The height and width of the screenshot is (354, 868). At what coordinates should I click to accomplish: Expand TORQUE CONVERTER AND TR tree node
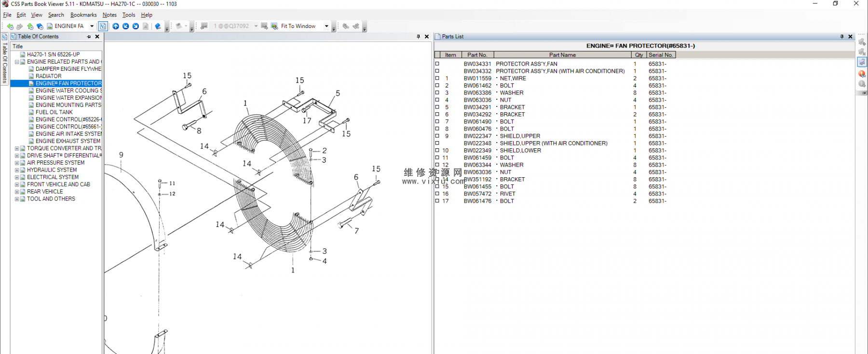(17, 148)
